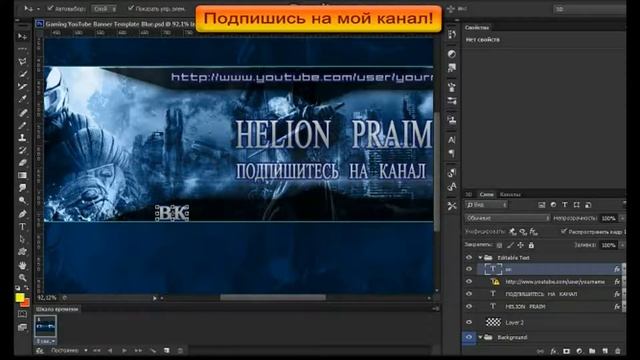Image resolution: width=640 pixels, height=360 pixels.
Task: Open the opacity slider arrow
Action: 622,218
